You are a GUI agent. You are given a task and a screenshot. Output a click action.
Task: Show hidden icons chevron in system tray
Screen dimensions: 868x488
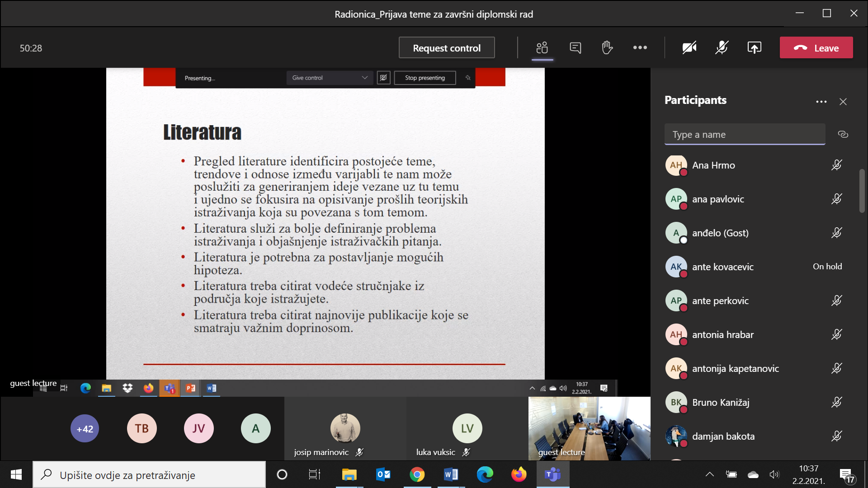tap(709, 474)
